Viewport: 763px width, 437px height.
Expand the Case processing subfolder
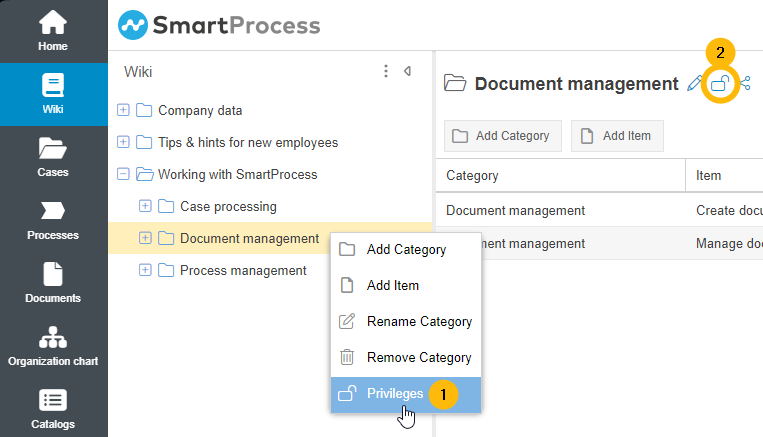coord(145,206)
